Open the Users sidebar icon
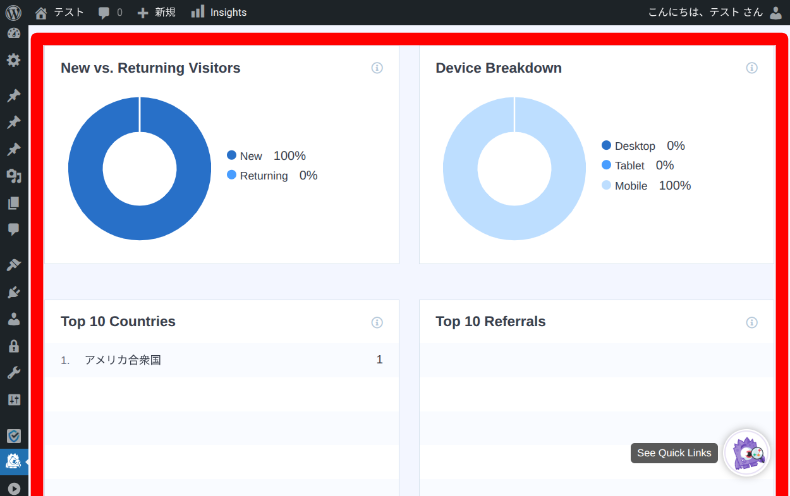This screenshot has width=790, height=496. [x=13, y=319]
